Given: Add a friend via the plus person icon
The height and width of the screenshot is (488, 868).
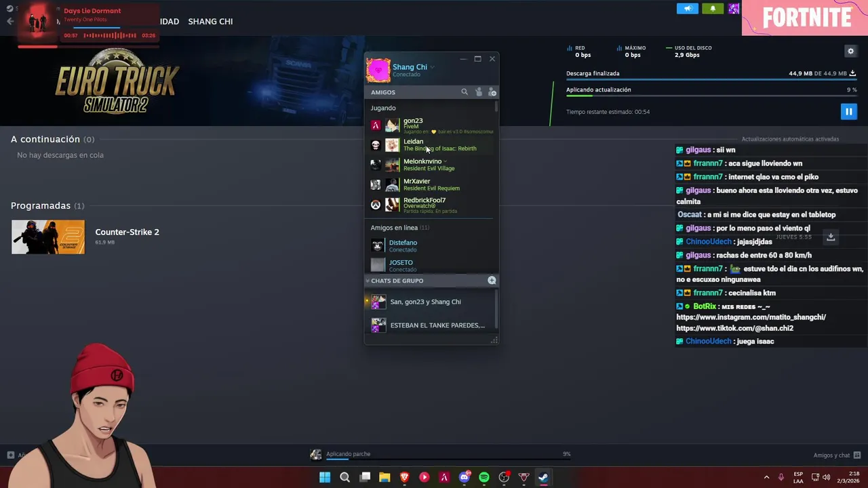Looking at the screenshot, I should [492, 92].
